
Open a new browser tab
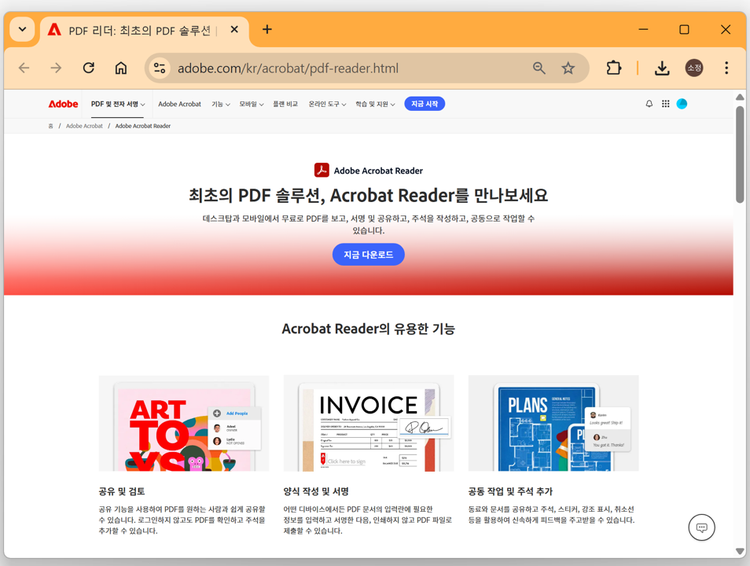point(267,30)
